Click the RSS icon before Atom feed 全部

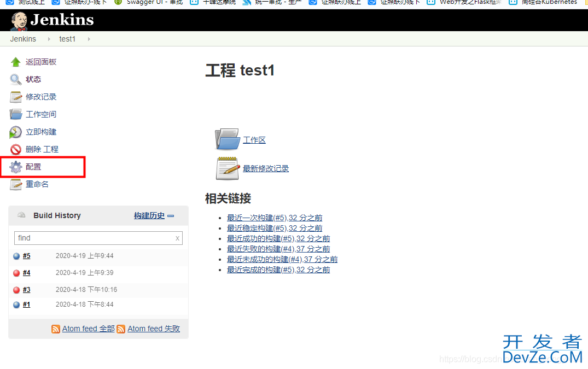[56, 329]
